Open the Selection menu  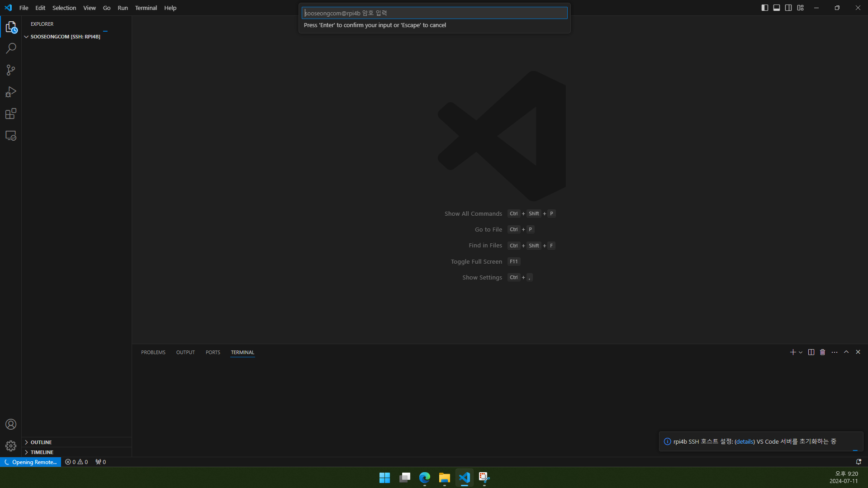(x=64, y=8)
